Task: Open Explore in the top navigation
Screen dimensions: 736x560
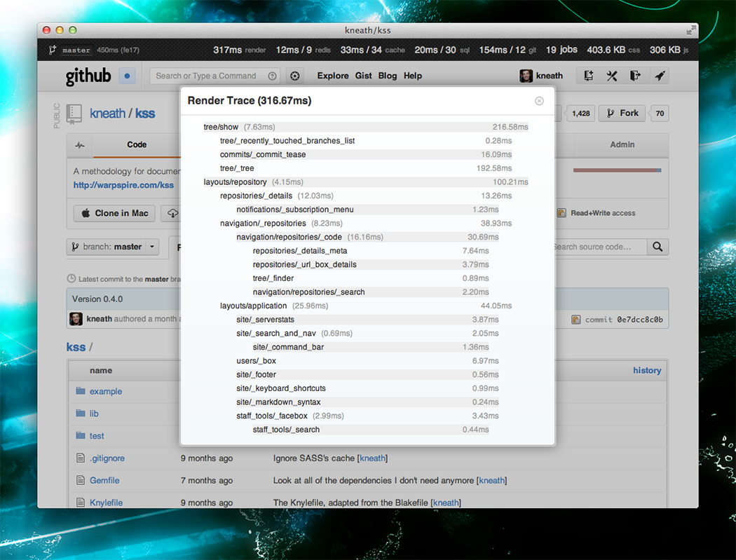Action: tap(332, 76)
